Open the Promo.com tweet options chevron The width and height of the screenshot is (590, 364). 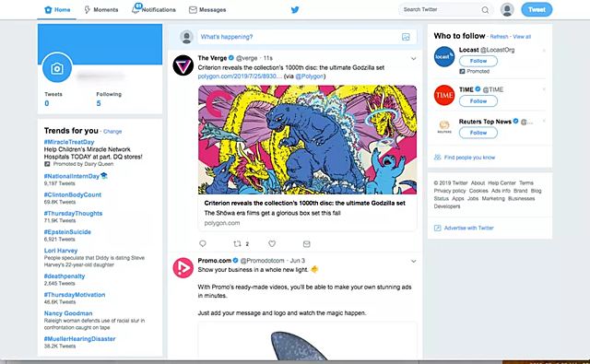click(413, 261)
